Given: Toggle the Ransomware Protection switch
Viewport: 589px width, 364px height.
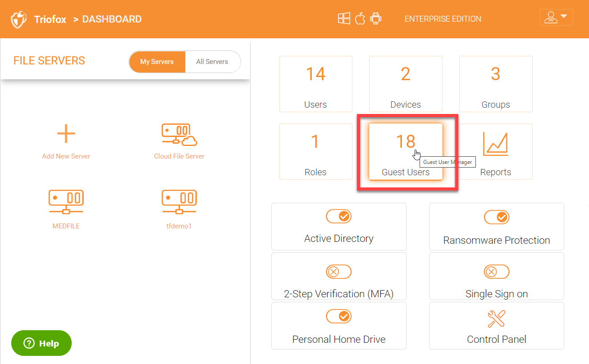Looking at the screenshot, I should coord(497,217).
